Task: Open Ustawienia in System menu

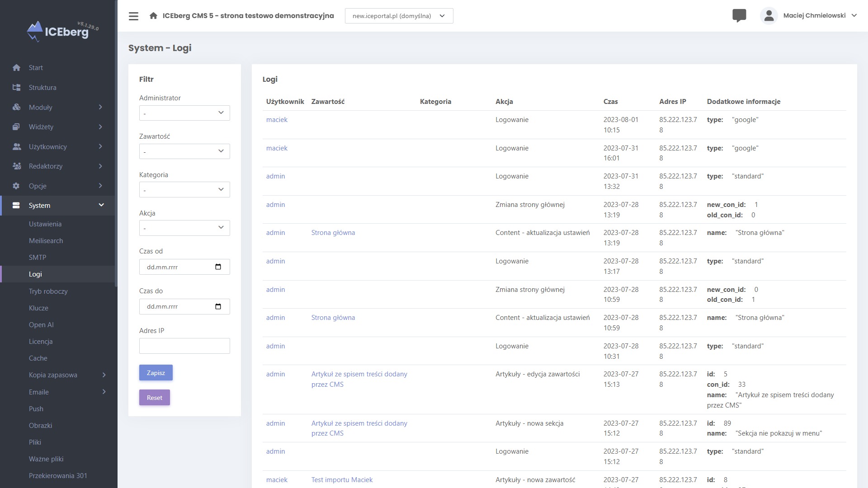Action: [45, 224]
